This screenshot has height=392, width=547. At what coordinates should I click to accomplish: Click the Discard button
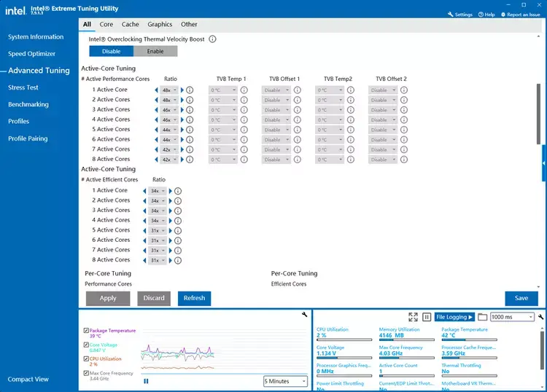tap(154, 298)
